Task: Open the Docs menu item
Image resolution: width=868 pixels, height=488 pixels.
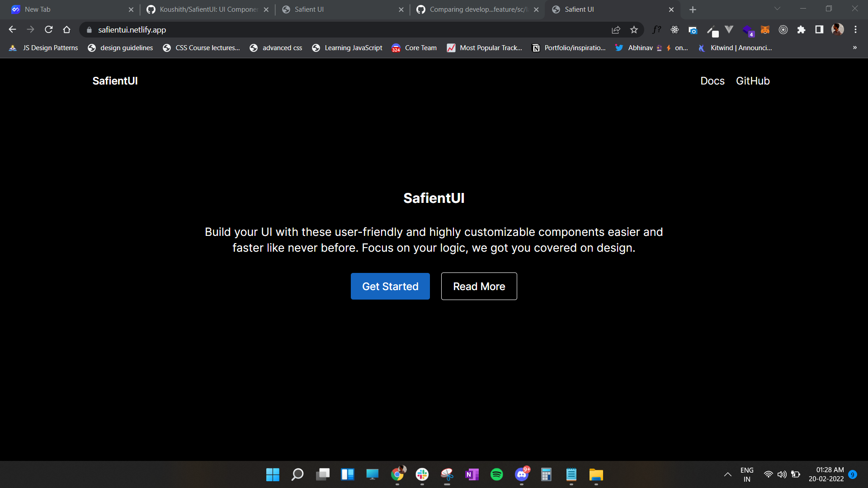Action: coord(712,81)
